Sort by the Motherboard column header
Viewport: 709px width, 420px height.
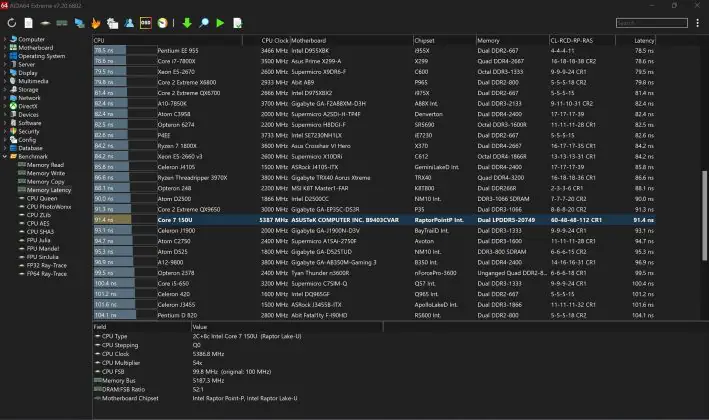[351, 40]
